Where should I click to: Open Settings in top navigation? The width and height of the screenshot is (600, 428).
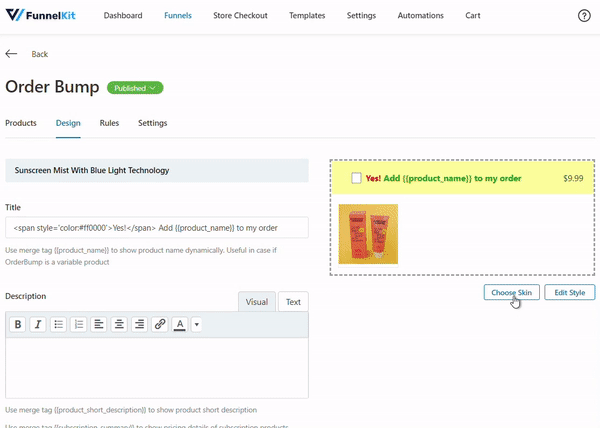[x=361, y=16]
